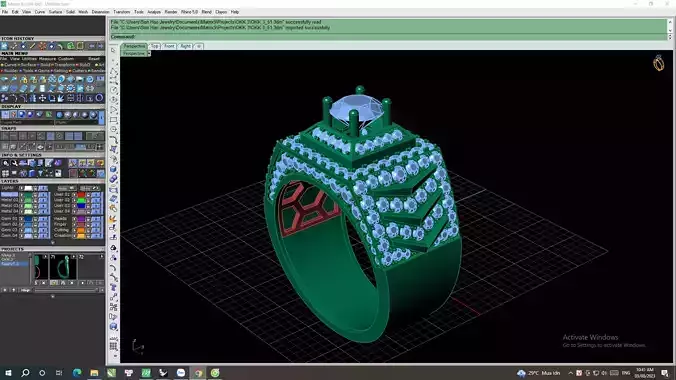Pick the solid box tool in vertical toolbar

[x=113, y=169]
